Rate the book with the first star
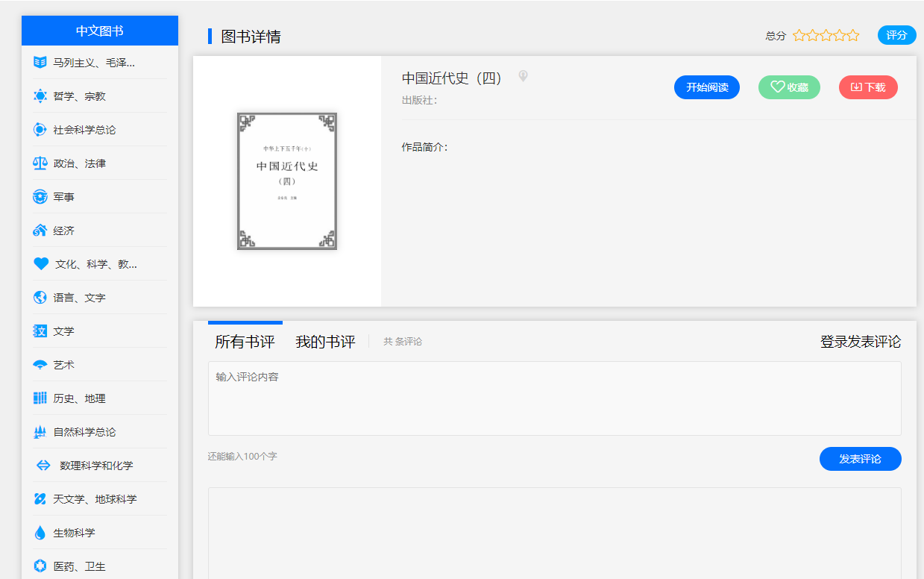Image resolution: width=924 pixels, height=579 pixels. 799,35
